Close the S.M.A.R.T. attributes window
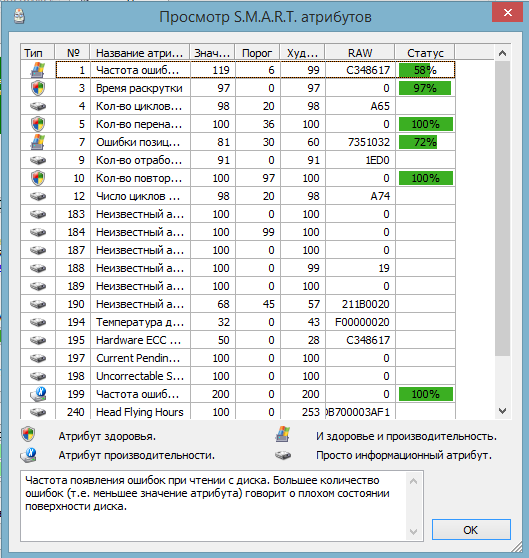This screenshot has height=558, width=529. (x=507, y=13)
